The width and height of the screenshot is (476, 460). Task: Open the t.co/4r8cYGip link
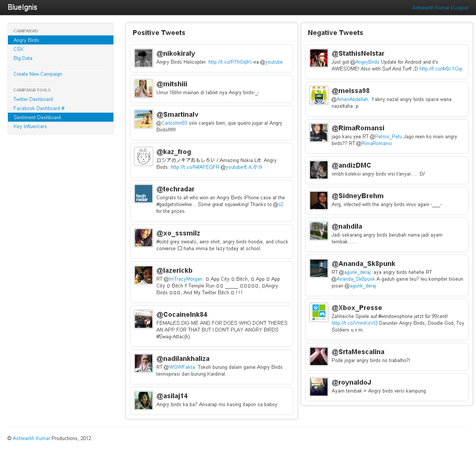point(441,69)
